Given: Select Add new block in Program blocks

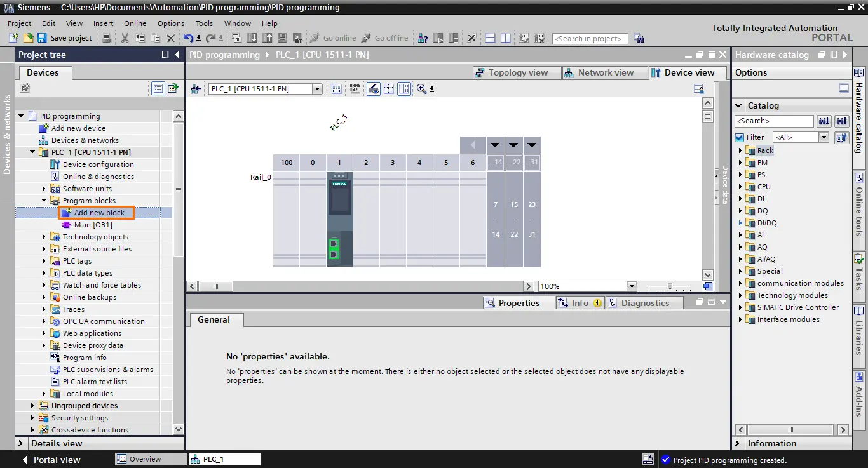Looking at the screenshot, I should coord(99,213).
